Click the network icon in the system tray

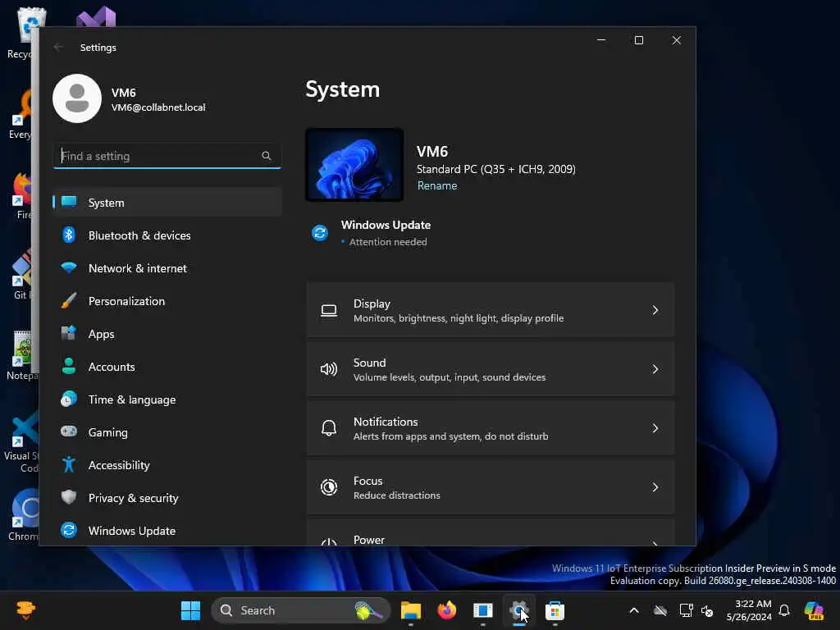point(686,610)
